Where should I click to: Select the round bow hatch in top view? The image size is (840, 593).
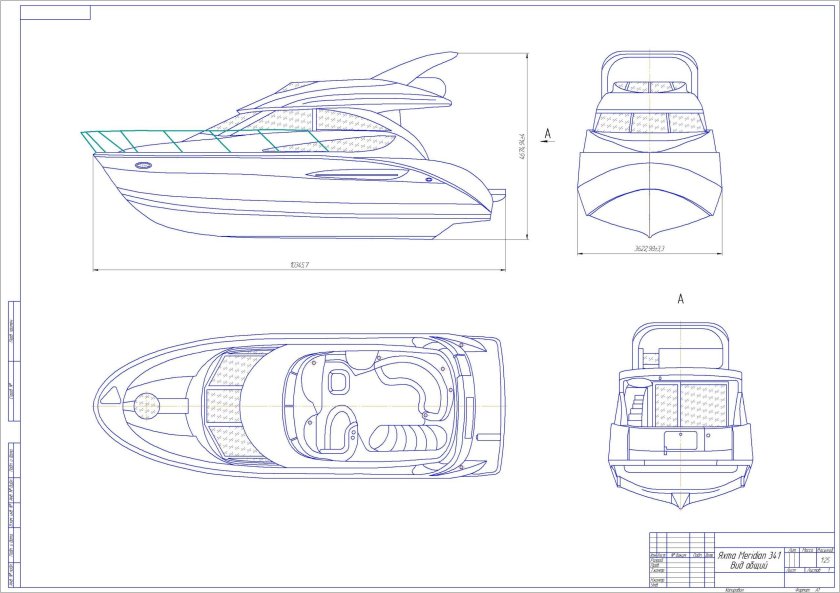(146, 406)
